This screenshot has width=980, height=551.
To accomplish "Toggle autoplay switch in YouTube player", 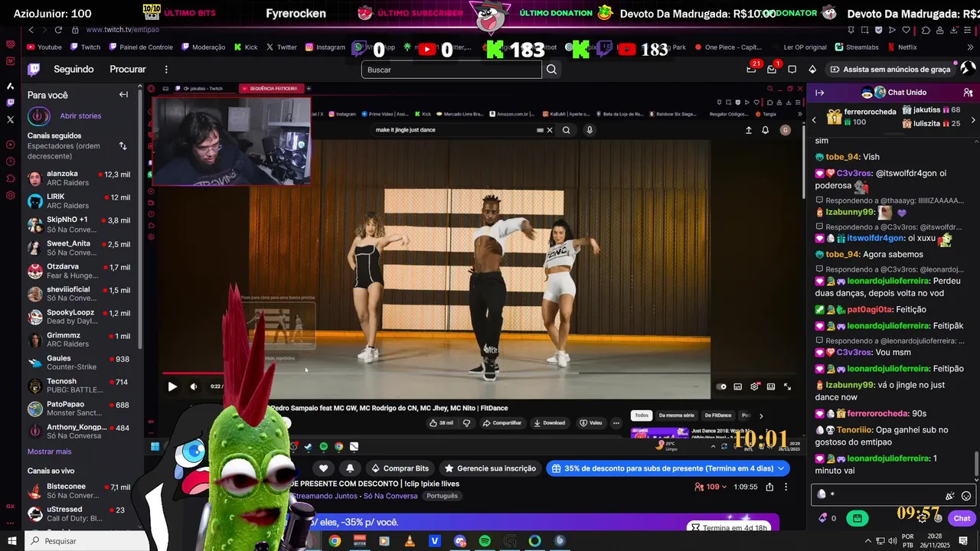I will point(721,386).
